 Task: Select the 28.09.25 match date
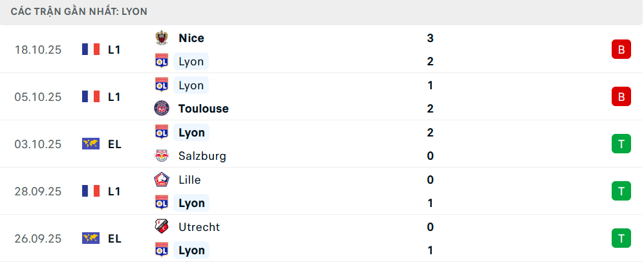point(38,191)
